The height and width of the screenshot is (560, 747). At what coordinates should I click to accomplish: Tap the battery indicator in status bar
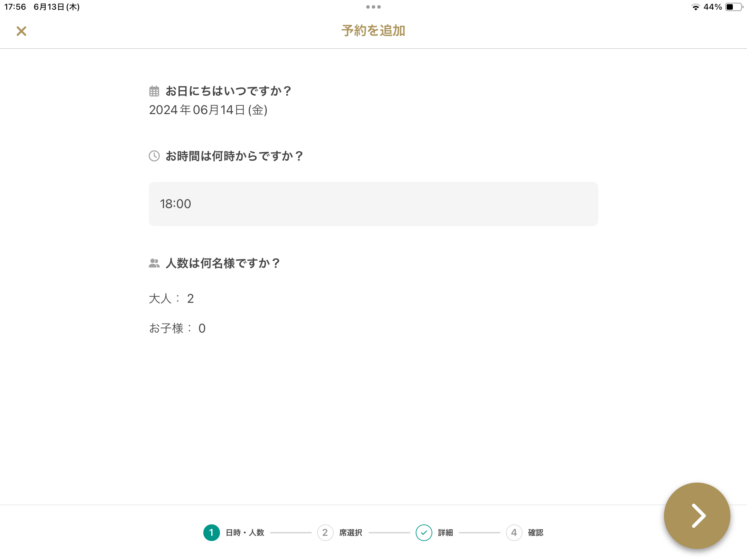[734, 7]
